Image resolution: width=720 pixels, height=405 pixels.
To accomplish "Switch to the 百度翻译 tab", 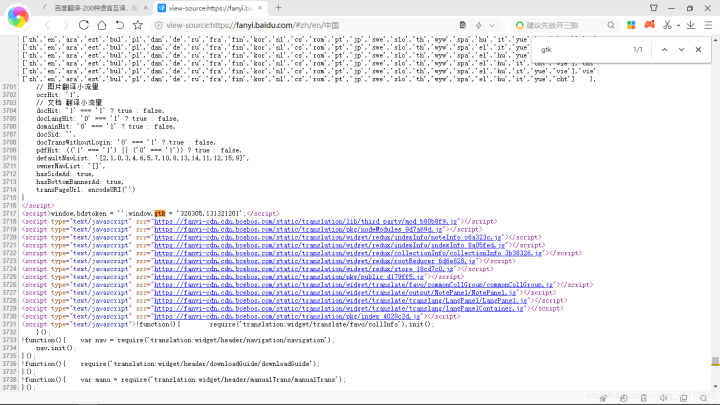I will (92, 8).
